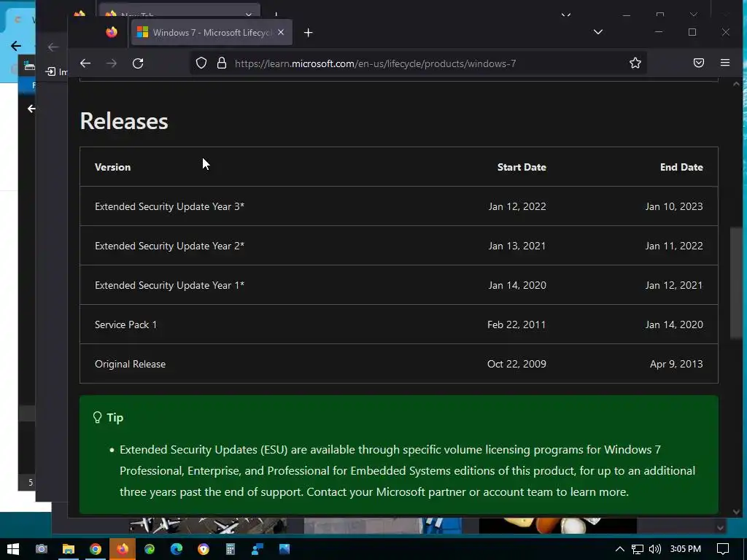Open the Windows notification center

pyautogui.click(x=723, y=549)
